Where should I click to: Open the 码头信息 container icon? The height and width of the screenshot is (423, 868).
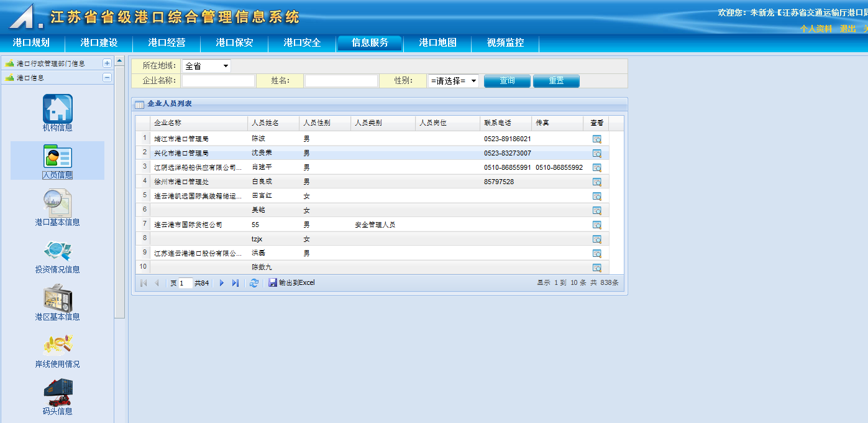pos(57,393)
